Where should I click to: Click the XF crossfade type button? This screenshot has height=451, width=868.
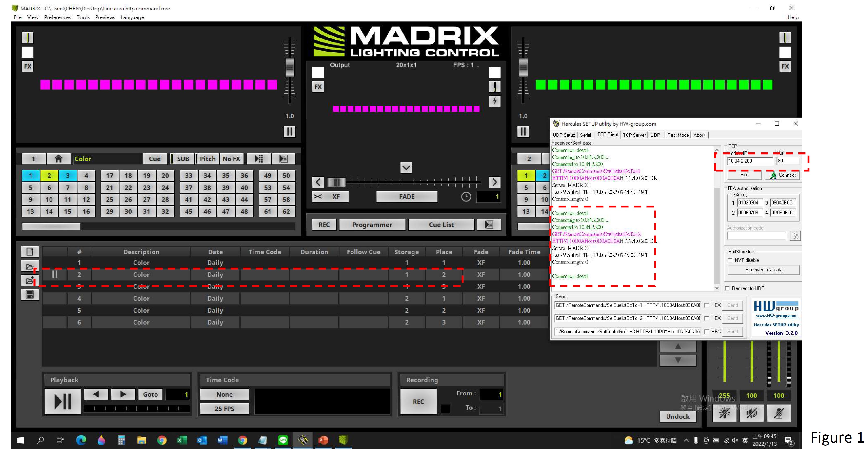[x=330, y=197]
